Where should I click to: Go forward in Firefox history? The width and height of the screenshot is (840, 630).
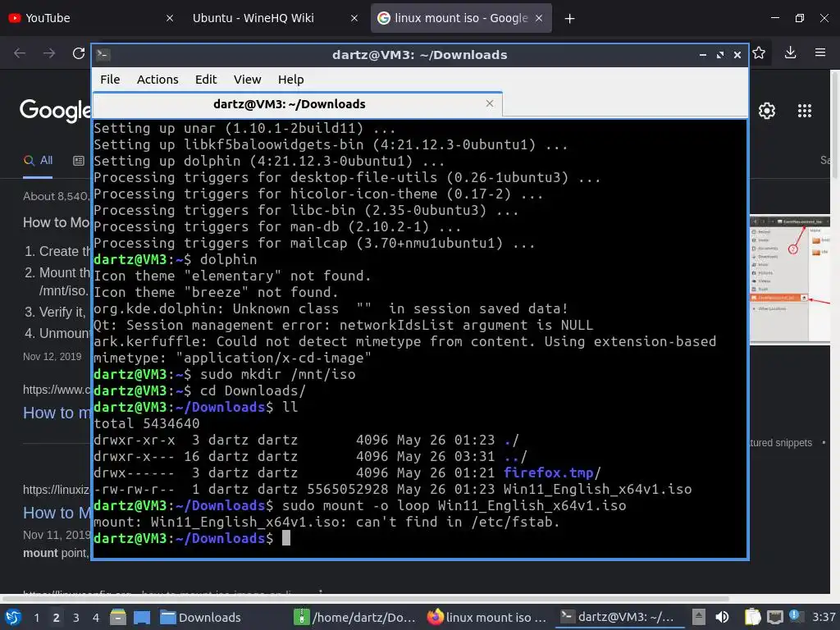coord(49,53)
